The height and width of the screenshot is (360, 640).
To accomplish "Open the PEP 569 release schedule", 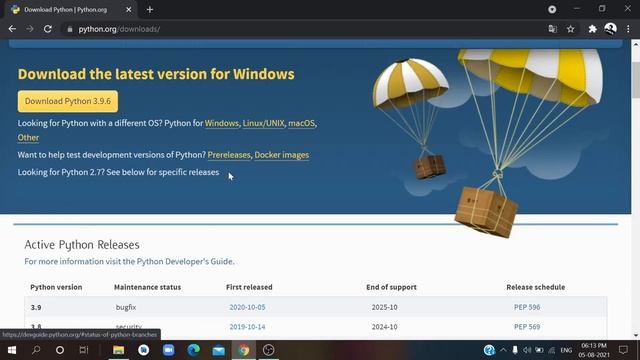I will click(x=527, y=327).
